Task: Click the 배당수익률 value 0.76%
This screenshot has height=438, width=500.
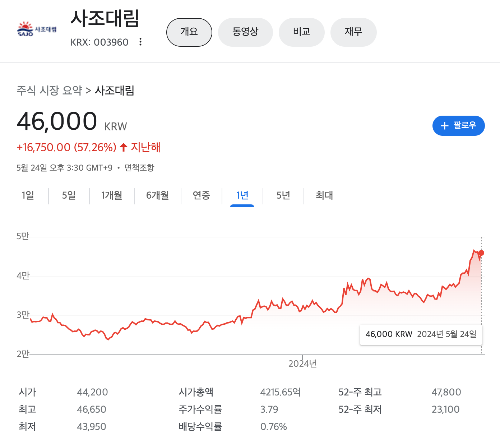Action: coord(274,427)
